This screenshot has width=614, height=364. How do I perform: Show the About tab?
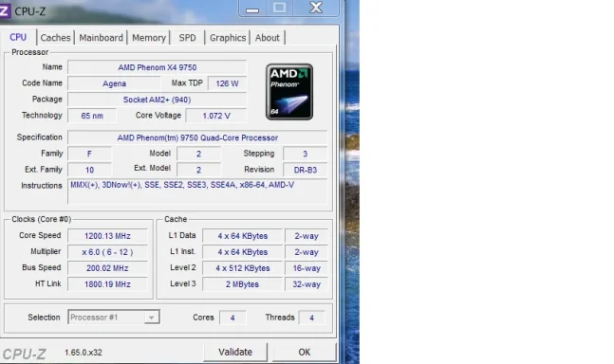tap(268, 38)
